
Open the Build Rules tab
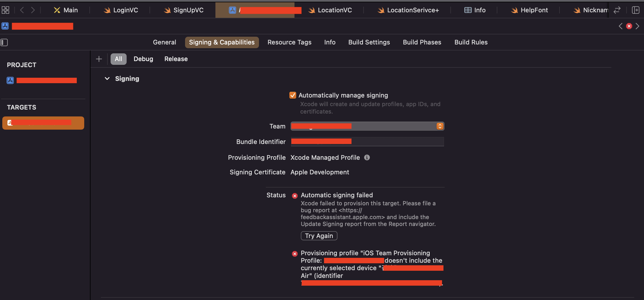471,42
